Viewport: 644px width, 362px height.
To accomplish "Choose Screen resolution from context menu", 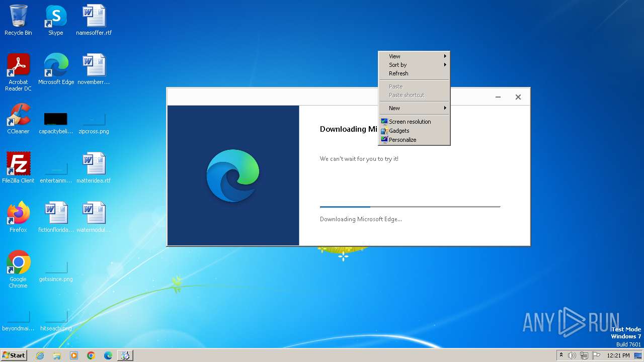I will point(414,122).
